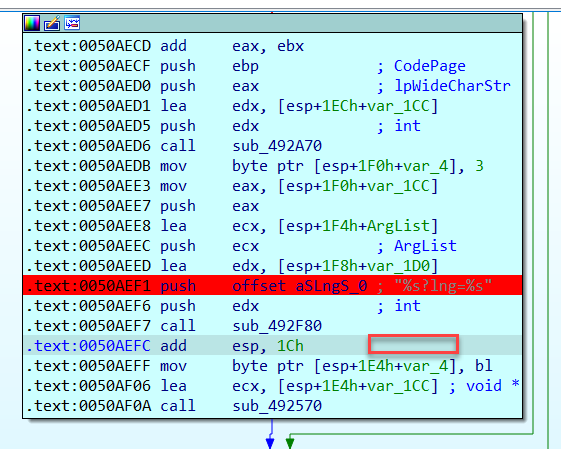Click the sub_492F80 function reference
Screen dimensions: 561x449
click(277, 326)
